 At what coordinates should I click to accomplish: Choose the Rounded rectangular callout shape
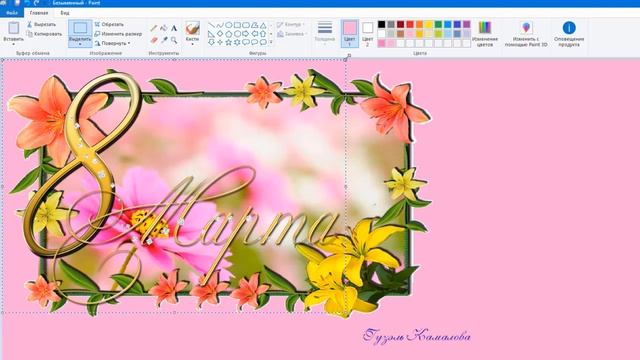point(246,42)
